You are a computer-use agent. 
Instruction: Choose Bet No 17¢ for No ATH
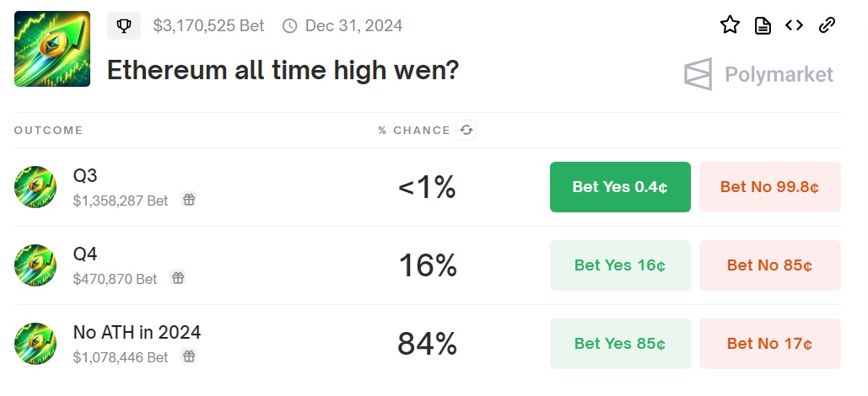click(x=769, y=344)
